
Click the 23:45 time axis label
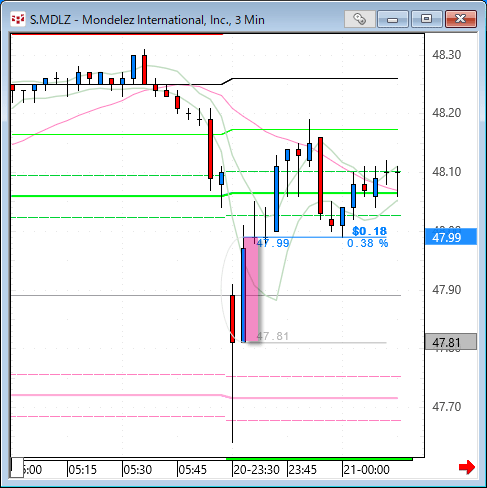point(303,470)
